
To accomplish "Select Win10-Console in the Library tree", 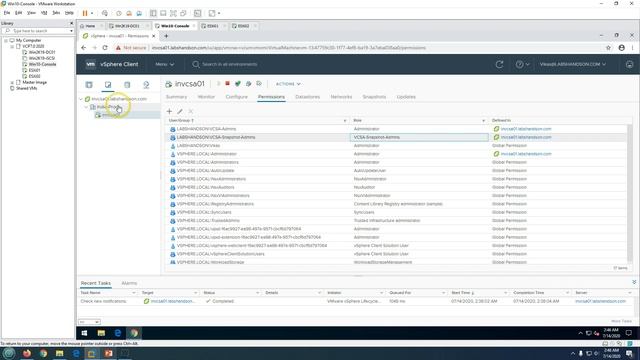I will (42, 64).
